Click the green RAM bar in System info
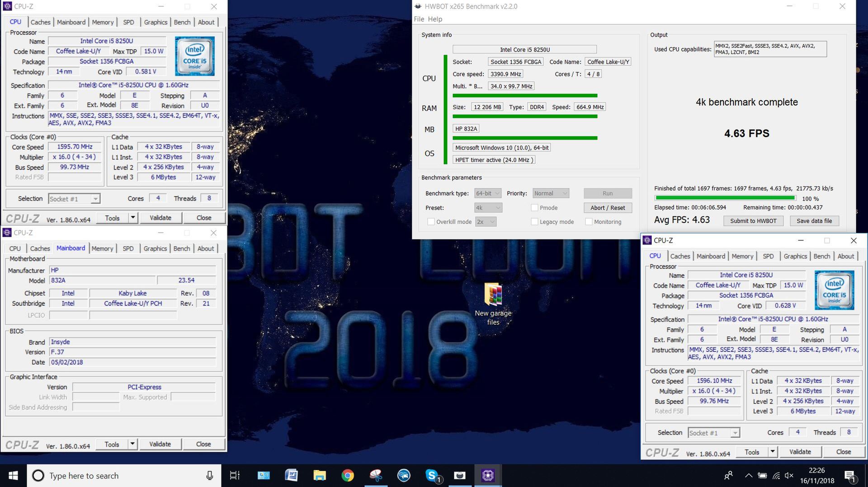Screen dimensions: 868x487 point(525,116)
